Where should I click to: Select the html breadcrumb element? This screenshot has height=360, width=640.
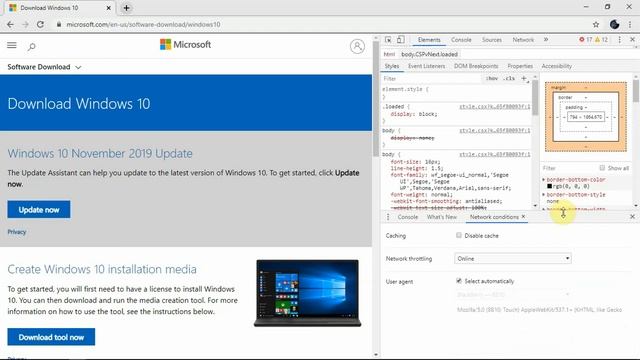click(x=389, y=54)
